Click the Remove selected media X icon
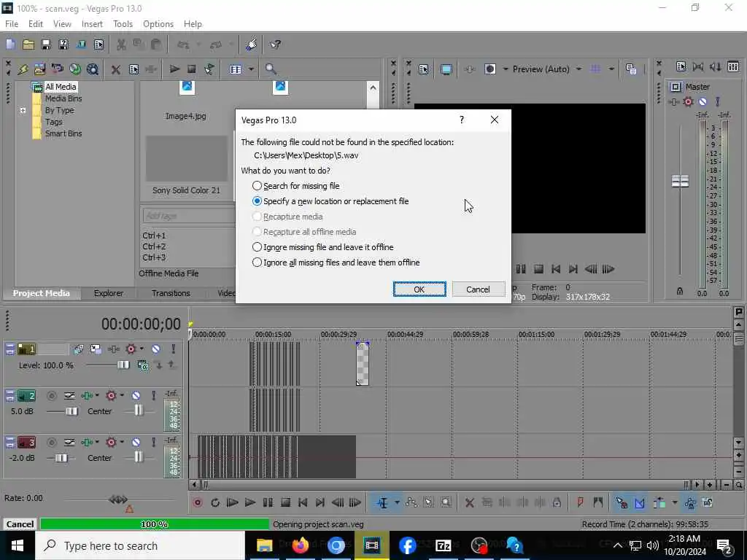Viewport: 747px width, 560px height. coord(115,69)
